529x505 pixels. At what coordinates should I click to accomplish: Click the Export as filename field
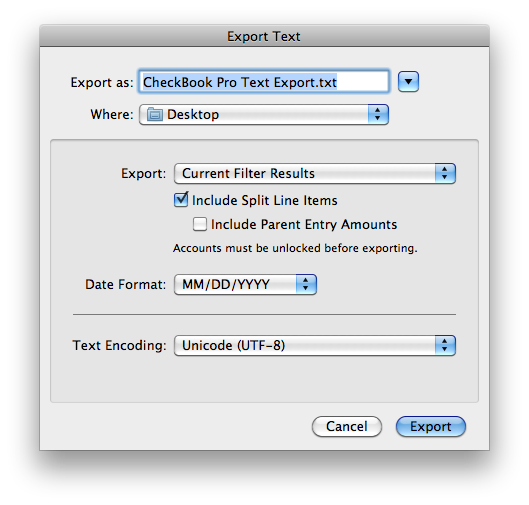click(x=264, y=82)
